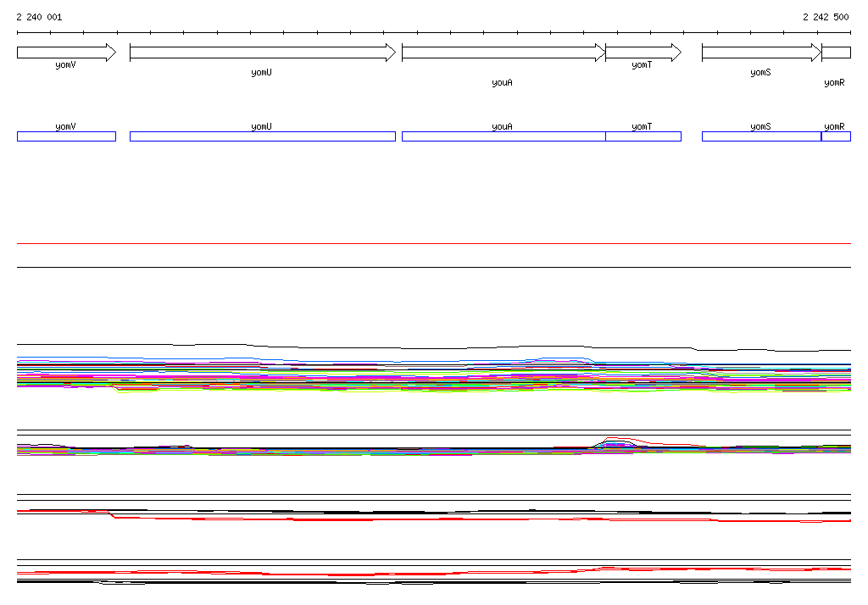Click the yomV label under arrow

[x=65, y=65]
